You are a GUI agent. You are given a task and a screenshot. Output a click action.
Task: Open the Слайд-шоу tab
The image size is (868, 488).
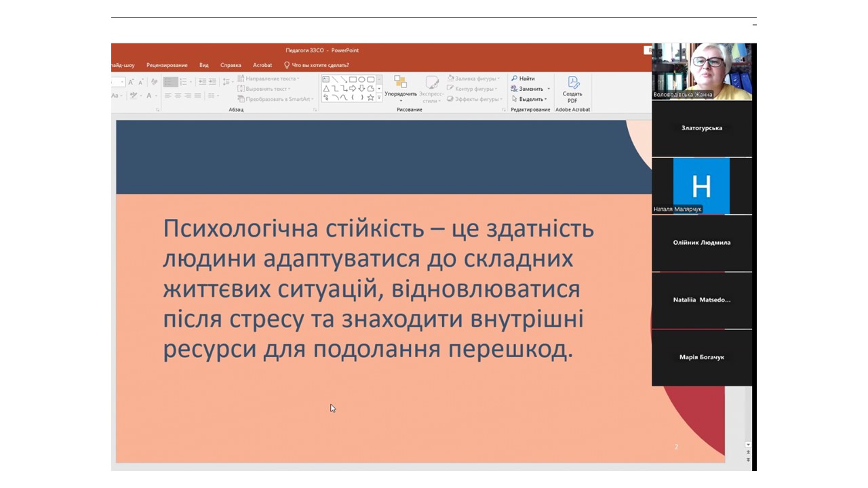coord(123,65)
